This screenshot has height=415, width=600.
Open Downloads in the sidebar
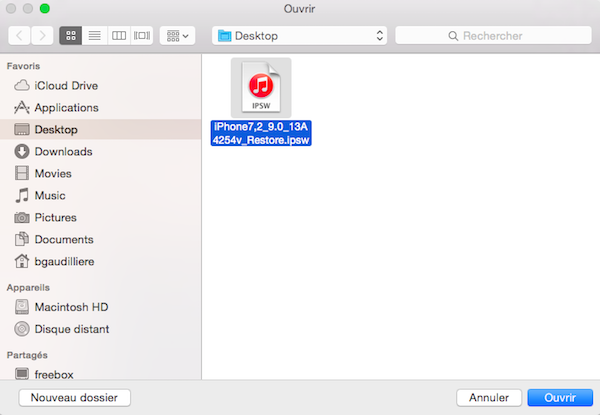point(100,151)
